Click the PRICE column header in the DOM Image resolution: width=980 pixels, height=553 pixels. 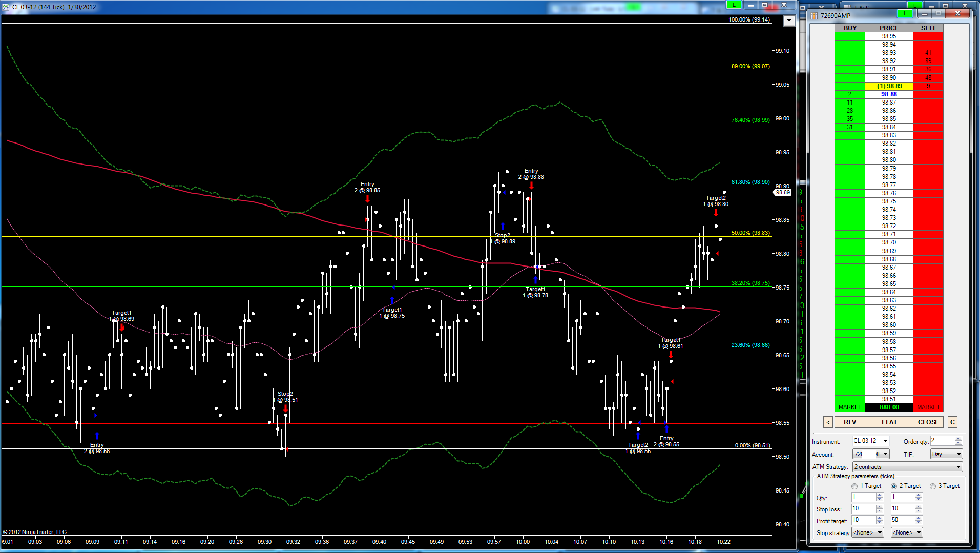click(x=889, y=28)
